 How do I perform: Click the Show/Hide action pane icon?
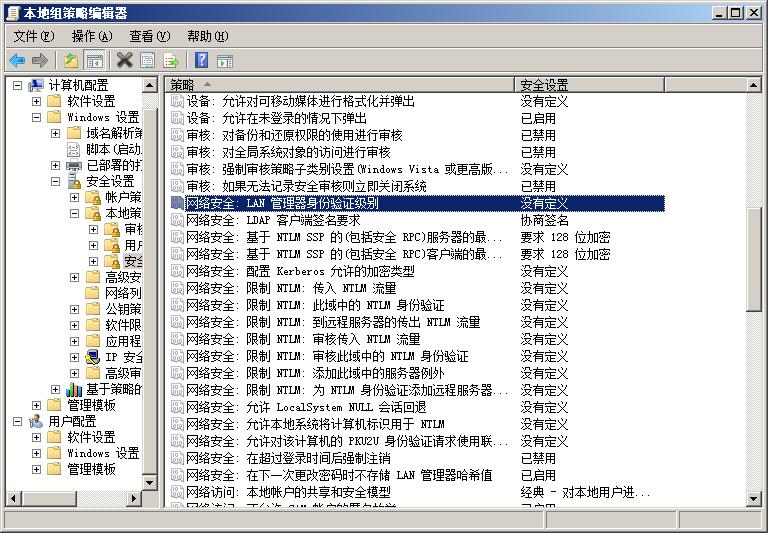click(x=224, y=60)
